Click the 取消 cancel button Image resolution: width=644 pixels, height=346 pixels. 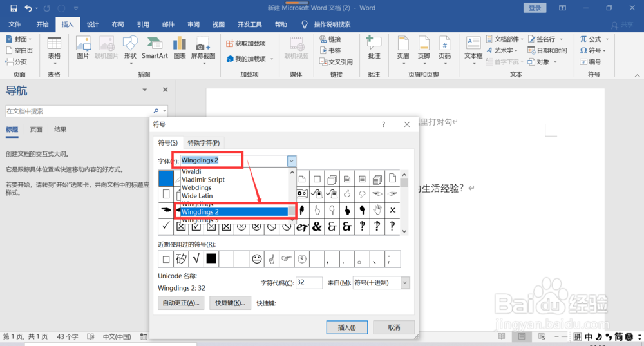[x=394, y=327]
